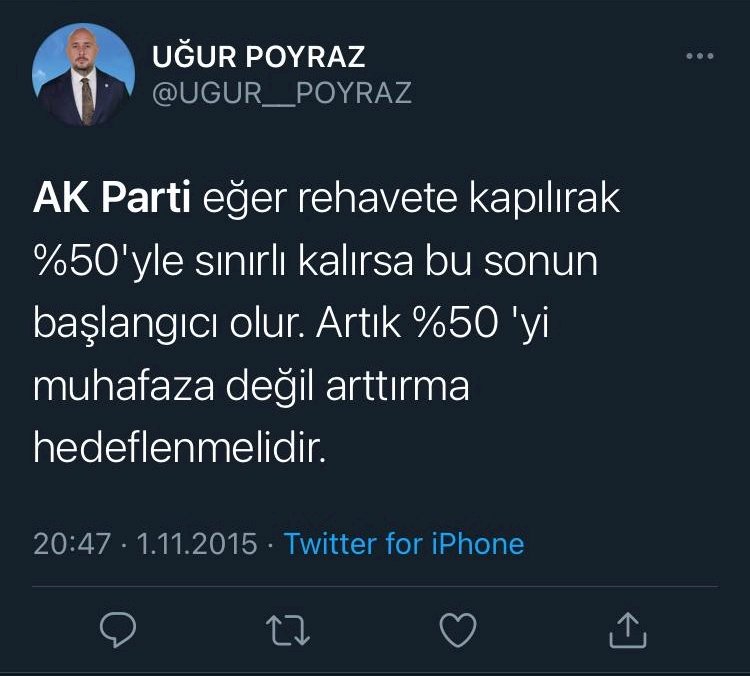Image resolution: width=750 pixels, height=676 pixels.
Task: Click the word kapılırak in the tweet
Action: (x=544, y=199)
